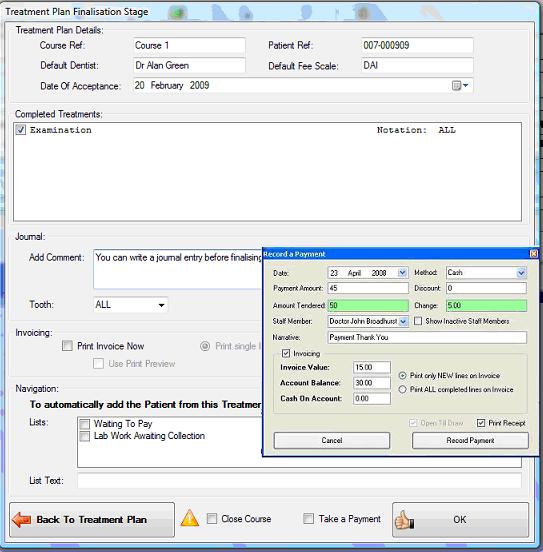Click the red back arrow icon
Screen dimensions: 543x552
pyautogui.click(x=21, y=520)
